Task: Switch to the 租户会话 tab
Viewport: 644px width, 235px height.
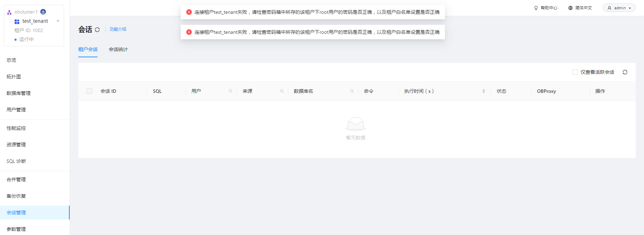Action: 88,49
